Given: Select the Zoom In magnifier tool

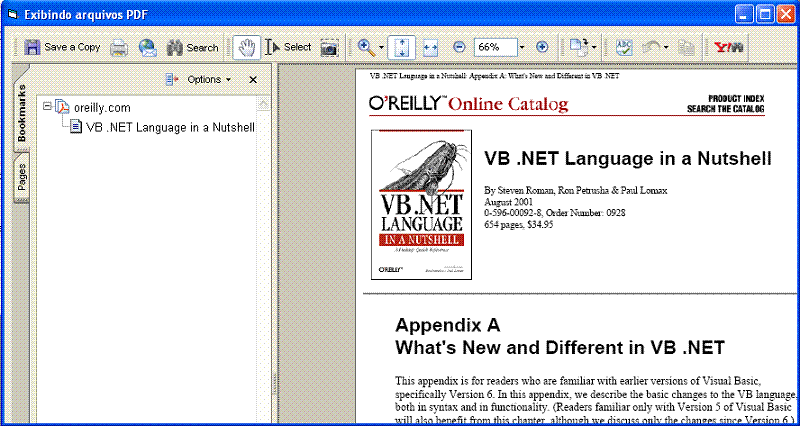Looking at the screenshot, I should 366,47.
